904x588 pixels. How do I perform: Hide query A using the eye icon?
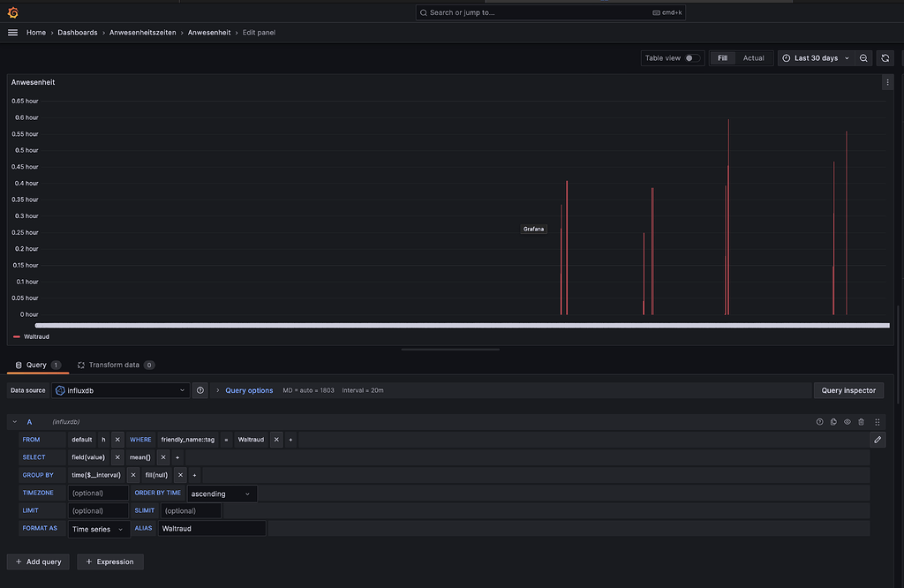[x=847, y=421]
